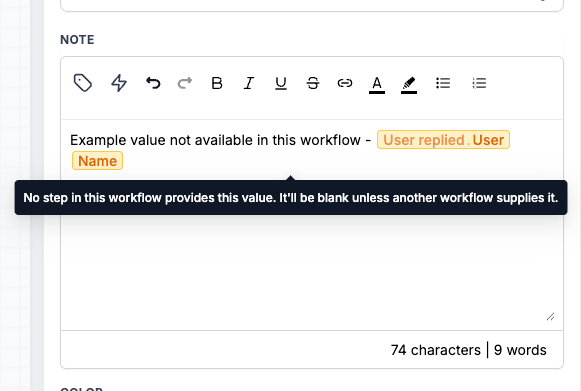
Task: Open the highlight color tool
Action: [409, 85]
